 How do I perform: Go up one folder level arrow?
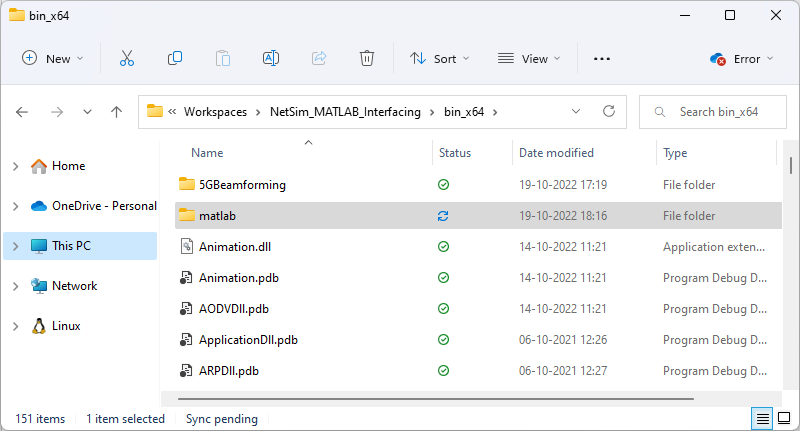tap(116, 112)
